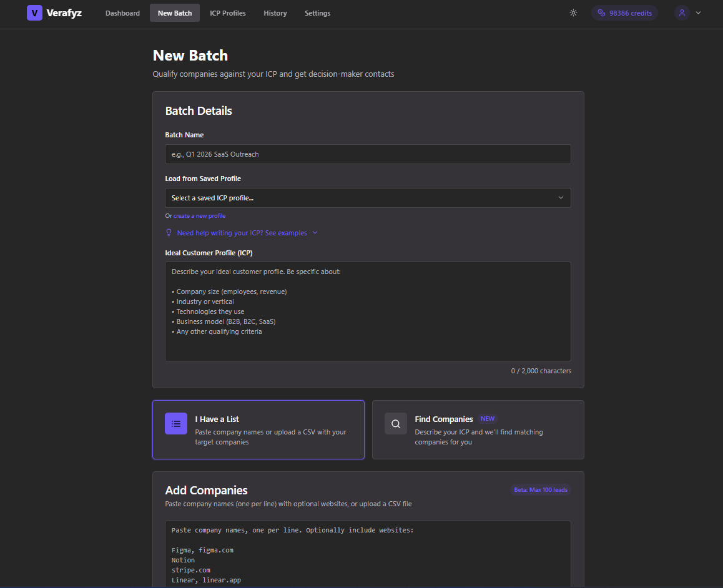Click the magnifier icon on Find Companies
723x588 pixels.
tap(395, 423)
